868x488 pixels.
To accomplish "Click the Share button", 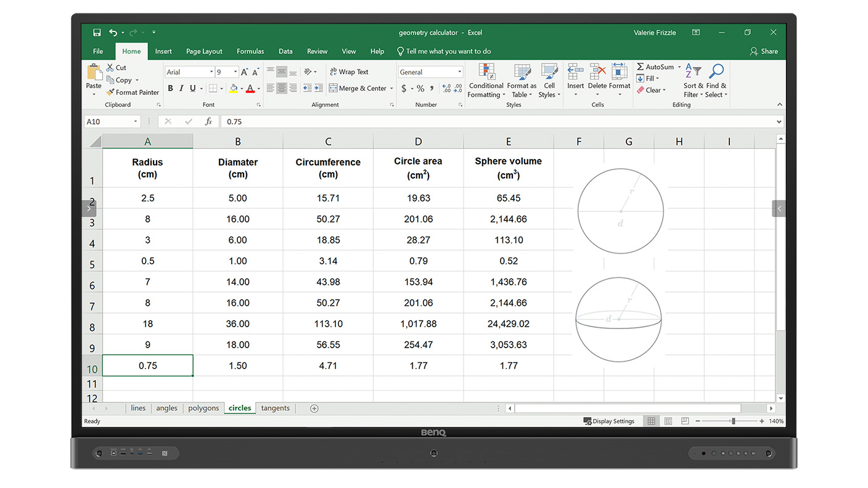I will (x=764, y=51).
